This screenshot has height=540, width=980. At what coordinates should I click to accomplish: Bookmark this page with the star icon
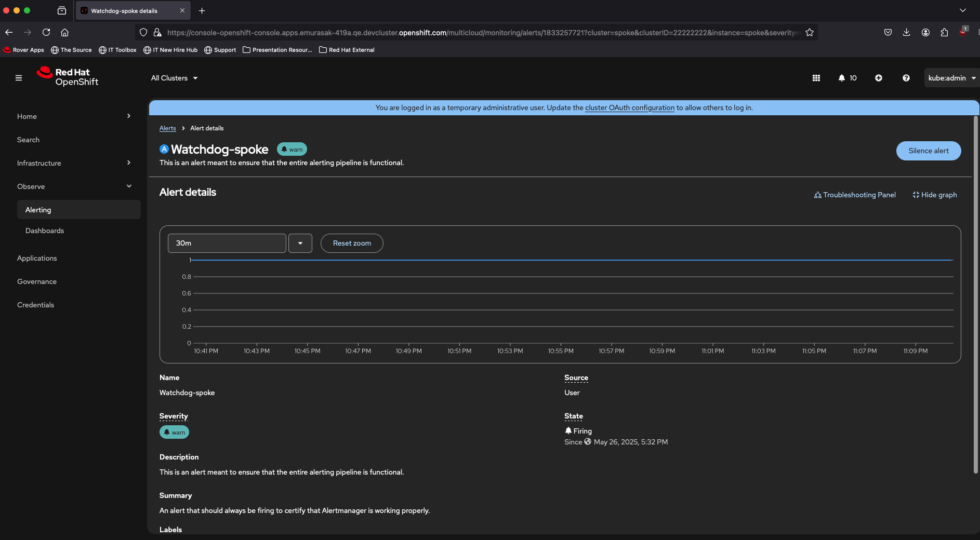810,33
